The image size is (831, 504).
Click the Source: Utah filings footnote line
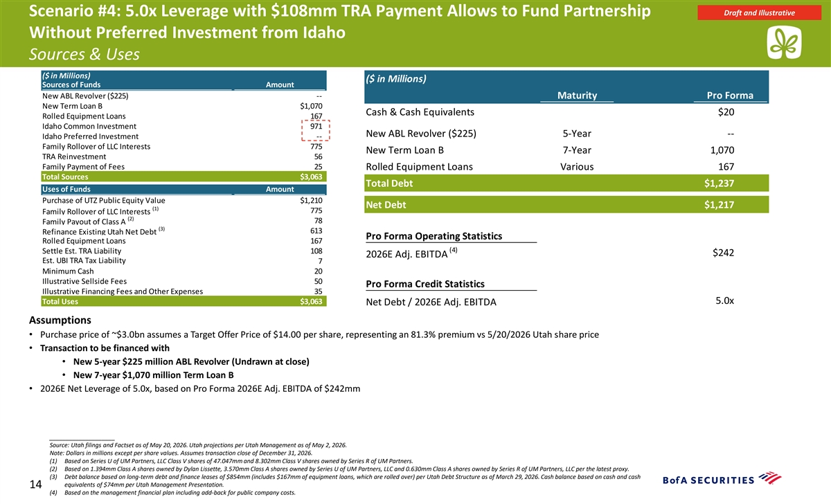click(198, 445)
